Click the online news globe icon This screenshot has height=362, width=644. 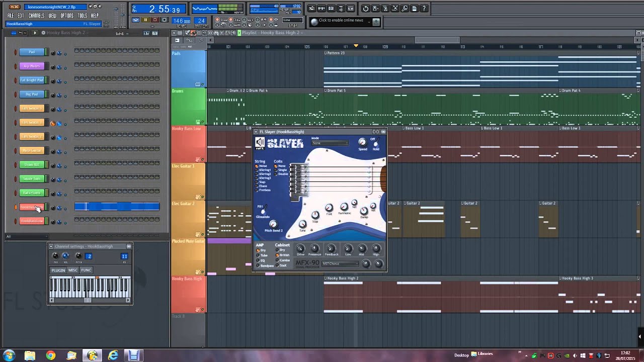tap(314, 22)
